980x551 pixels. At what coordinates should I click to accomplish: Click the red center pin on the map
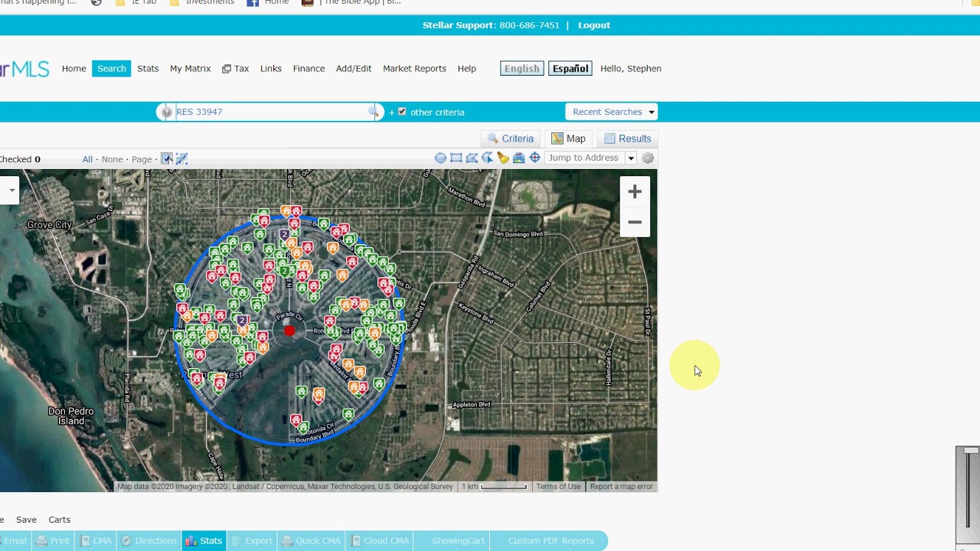pyautogui.click(x=289, y=331)
